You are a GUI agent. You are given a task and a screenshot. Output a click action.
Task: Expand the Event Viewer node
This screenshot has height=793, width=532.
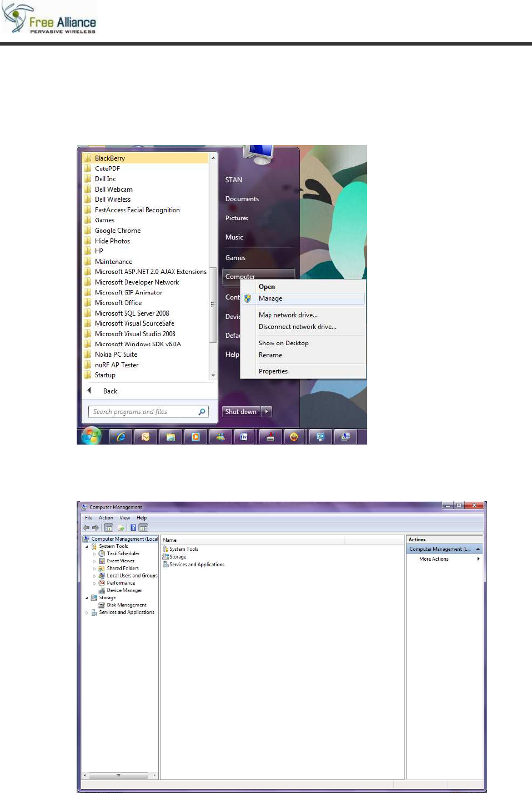(94, 561)
